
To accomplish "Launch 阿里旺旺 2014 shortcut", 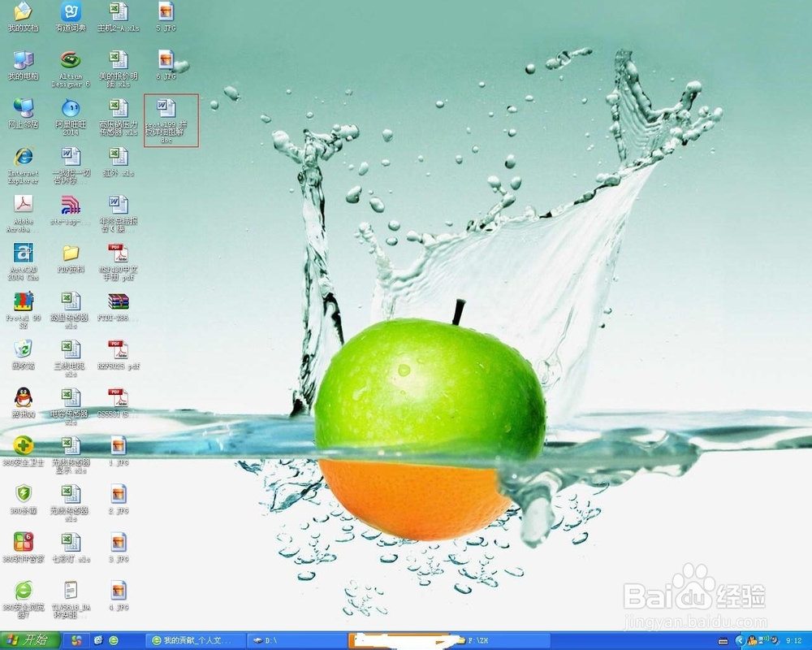I will click(x=71, y=117).
